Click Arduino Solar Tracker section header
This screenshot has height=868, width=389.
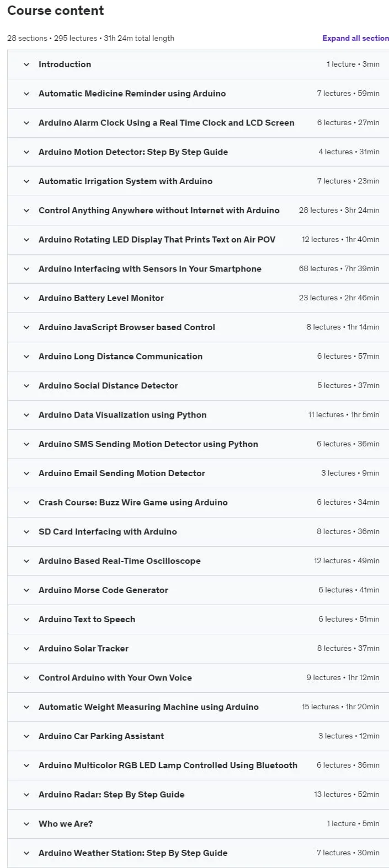tap(198, 649)
